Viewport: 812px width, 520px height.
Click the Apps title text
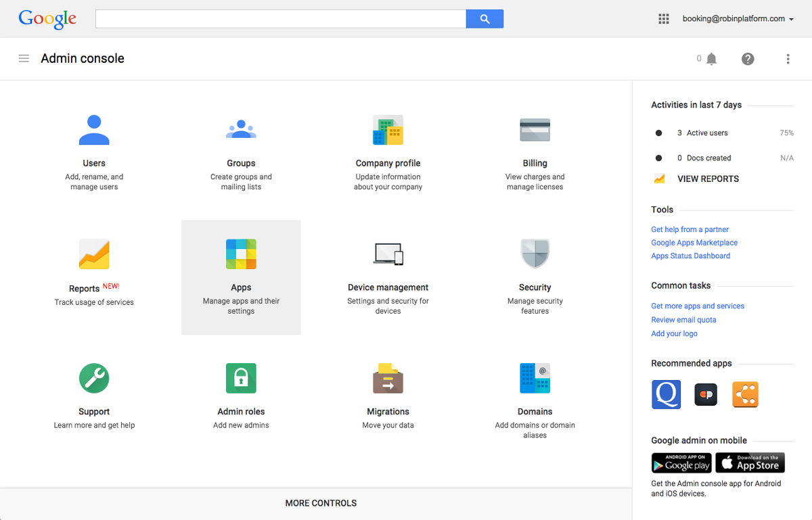[x=241, y=287]
